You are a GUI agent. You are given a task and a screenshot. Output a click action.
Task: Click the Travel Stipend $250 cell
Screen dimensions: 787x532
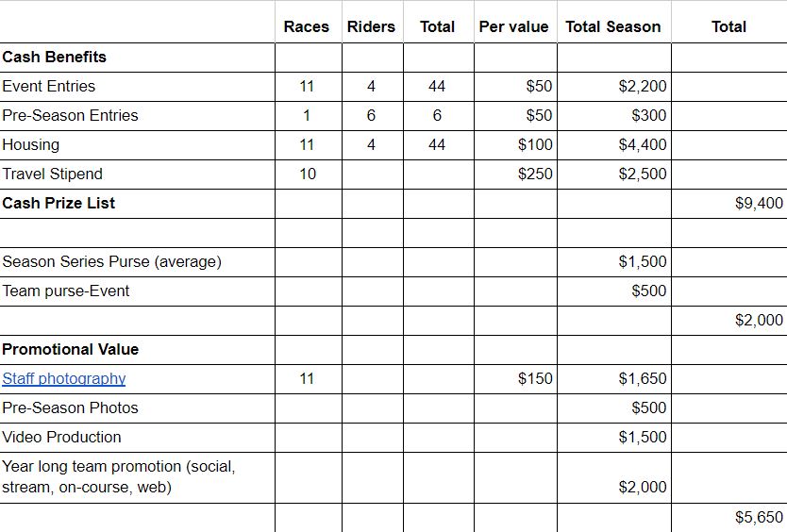[x=515, y=175]
